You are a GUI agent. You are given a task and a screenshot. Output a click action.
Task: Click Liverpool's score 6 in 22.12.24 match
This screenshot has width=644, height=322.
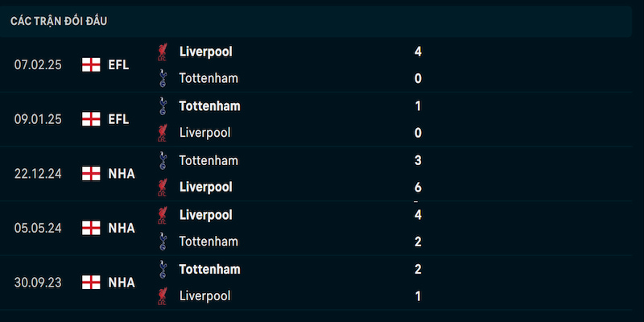[418, 188]
